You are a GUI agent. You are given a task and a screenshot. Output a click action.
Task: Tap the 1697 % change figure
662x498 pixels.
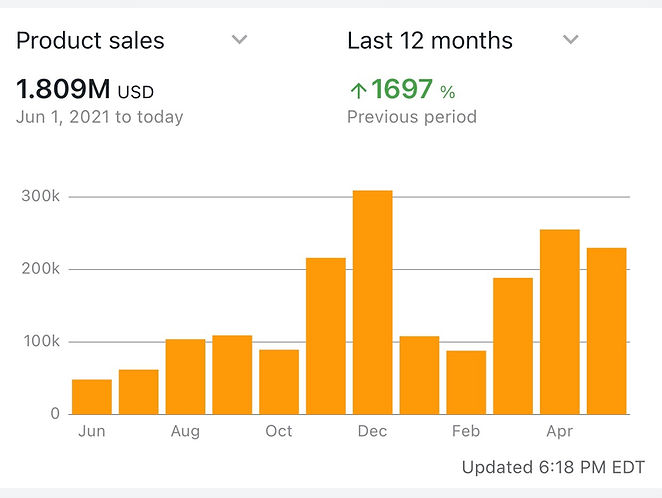point(412,91)
